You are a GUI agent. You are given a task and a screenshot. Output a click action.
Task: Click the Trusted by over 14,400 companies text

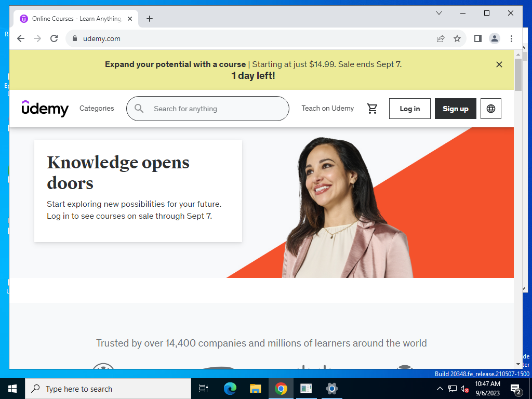click(x=261, y=343)
